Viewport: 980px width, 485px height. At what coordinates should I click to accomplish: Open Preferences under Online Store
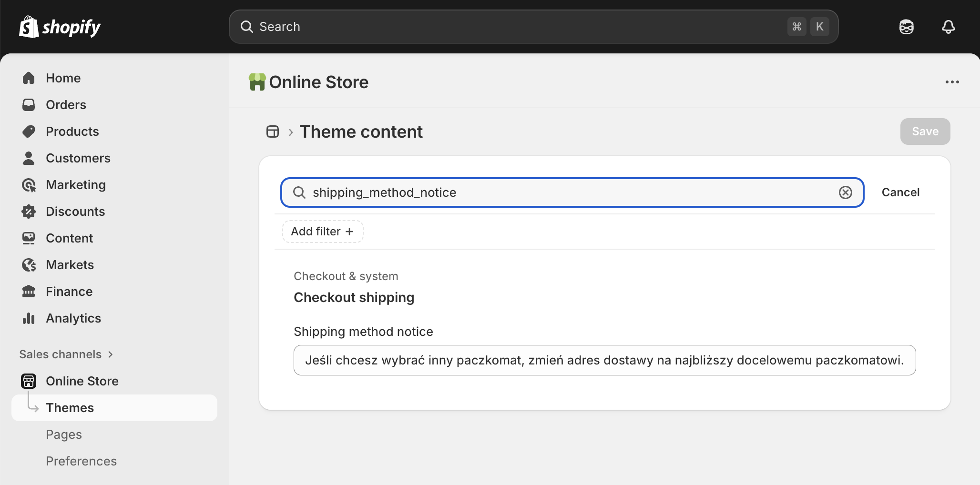[x=81, y=461]
